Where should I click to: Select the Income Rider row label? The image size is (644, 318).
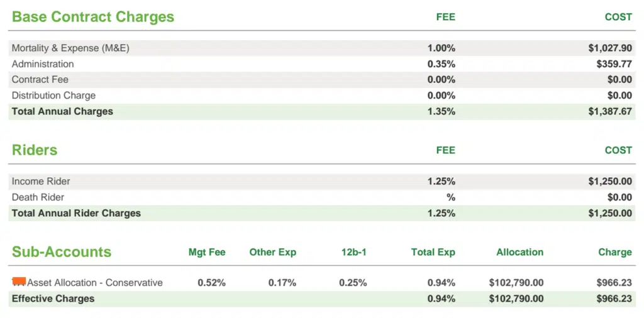point(41,182)
